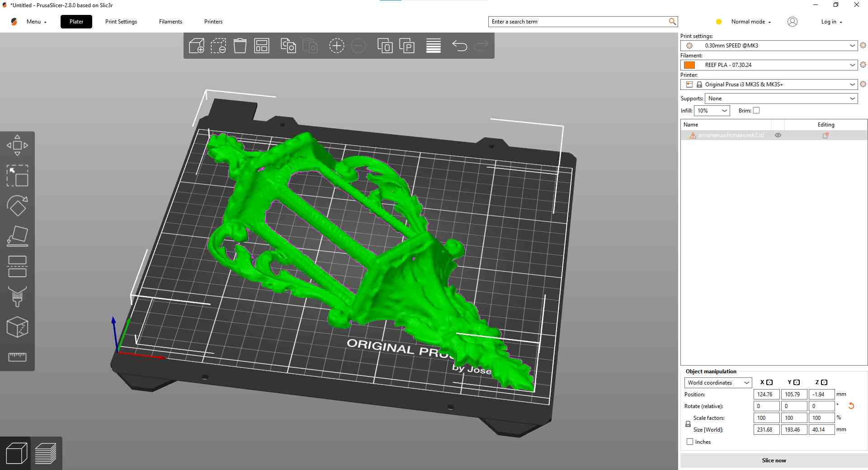868x470 pixels.
Task: Click the X scale factor field
Action: point(766,418)
